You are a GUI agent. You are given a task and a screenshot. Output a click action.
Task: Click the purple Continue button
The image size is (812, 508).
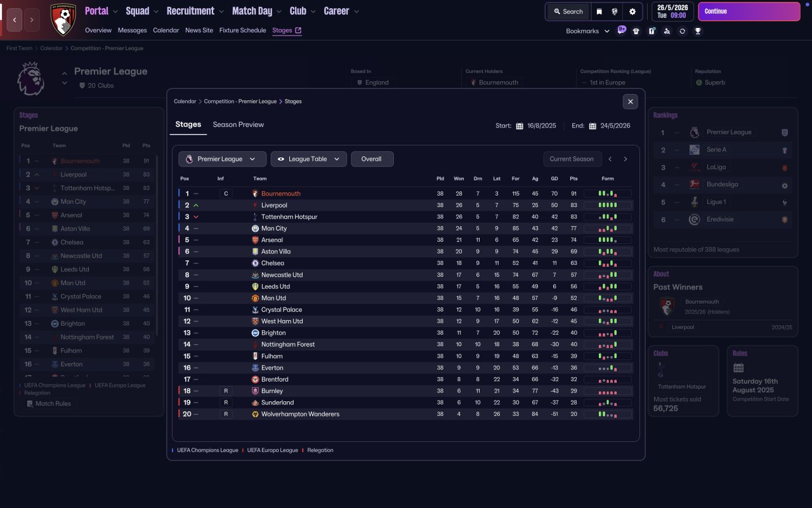tap(749, 11)
